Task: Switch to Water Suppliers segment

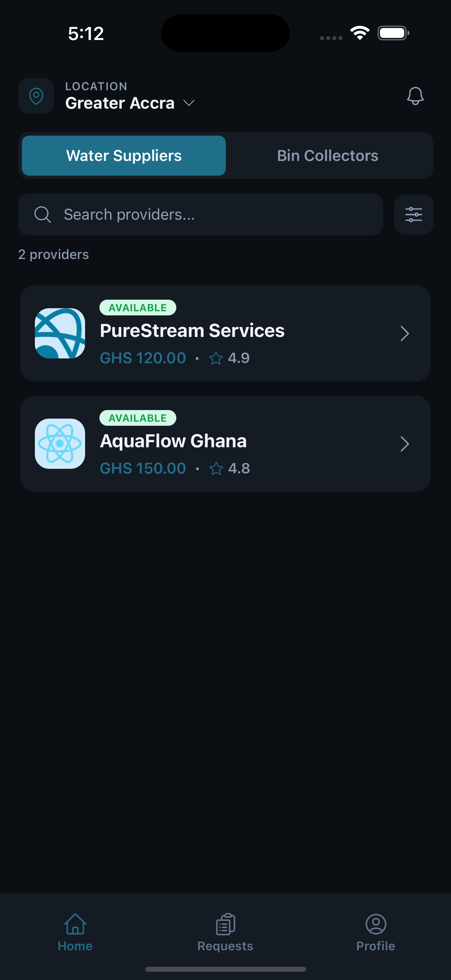Action: (124, 155)
